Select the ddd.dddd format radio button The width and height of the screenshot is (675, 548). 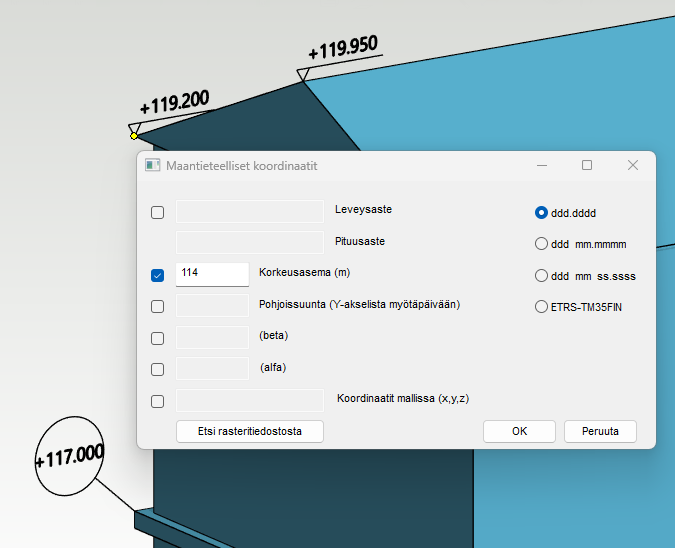point(542,212)
